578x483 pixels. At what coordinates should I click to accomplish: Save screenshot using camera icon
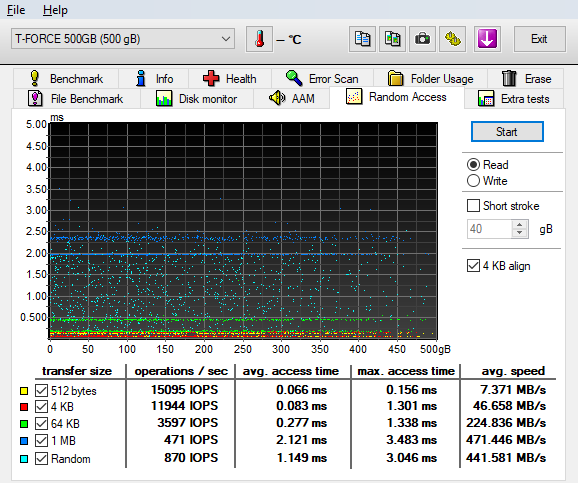pyautogui.click(x=422, y=39)
